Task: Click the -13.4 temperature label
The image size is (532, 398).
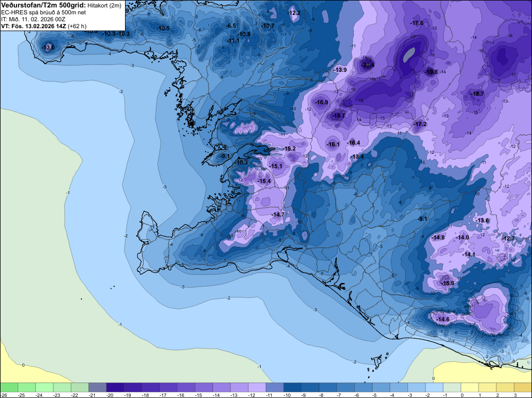Action: [x=358, y=156]
